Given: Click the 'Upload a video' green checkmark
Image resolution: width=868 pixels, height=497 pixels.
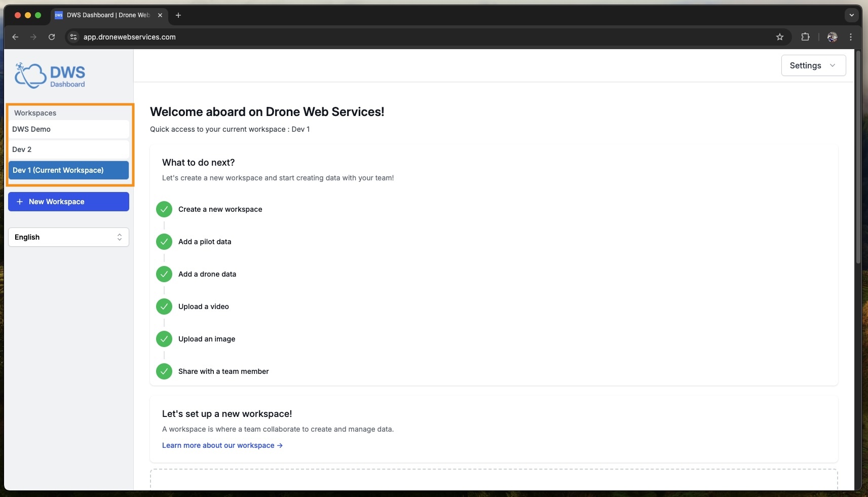Looking at the screenshot, I should (164, 307).
